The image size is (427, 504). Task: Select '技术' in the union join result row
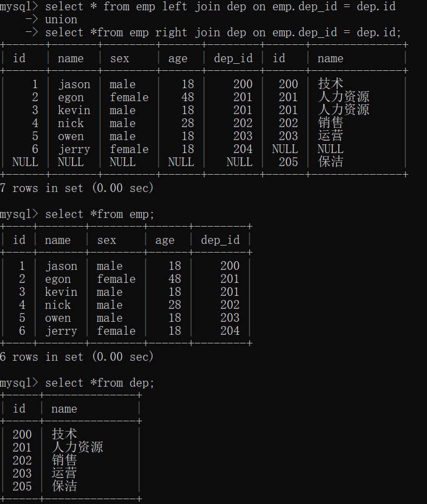pyautogui.click(x=331, y=84)
